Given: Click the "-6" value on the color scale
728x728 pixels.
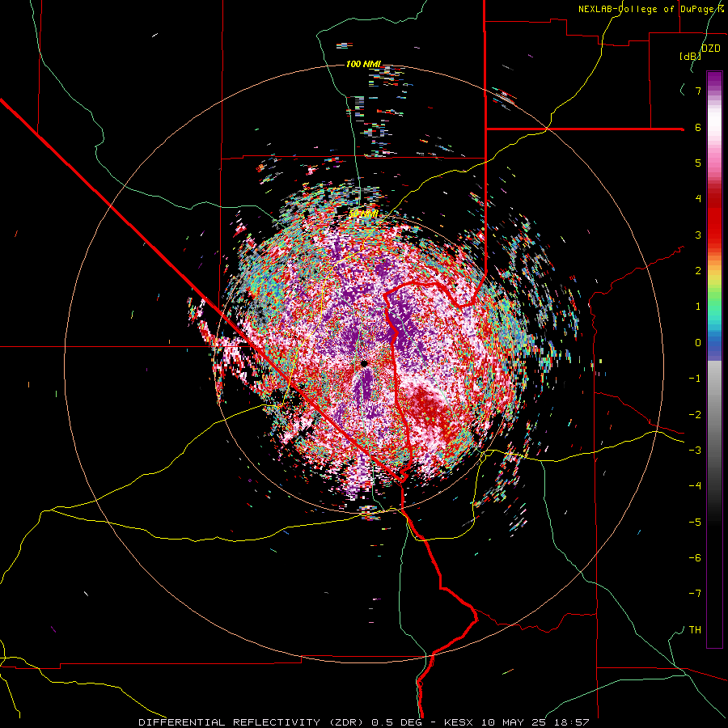Looking at the screenshot, I should pyautogui.click(x=695, y=558).
